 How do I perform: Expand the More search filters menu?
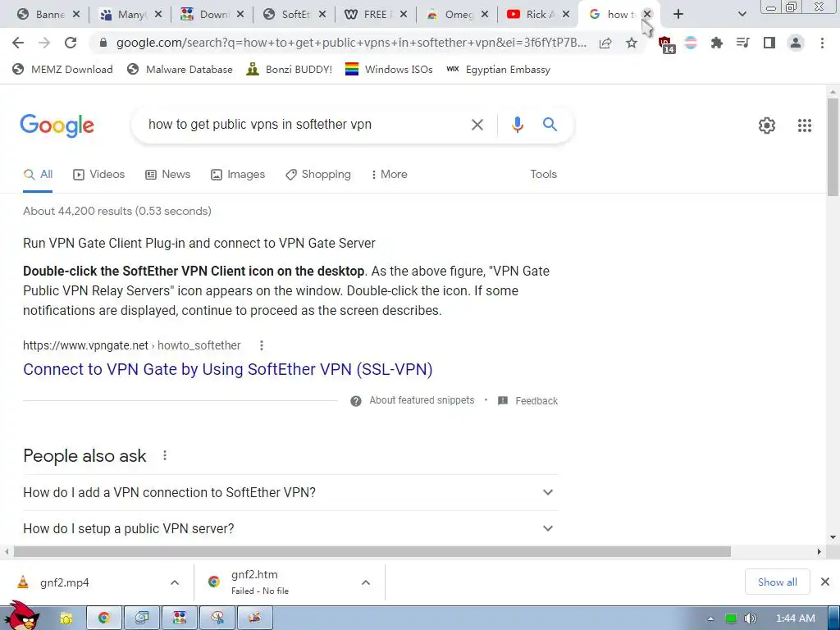(x=390, y=175)
